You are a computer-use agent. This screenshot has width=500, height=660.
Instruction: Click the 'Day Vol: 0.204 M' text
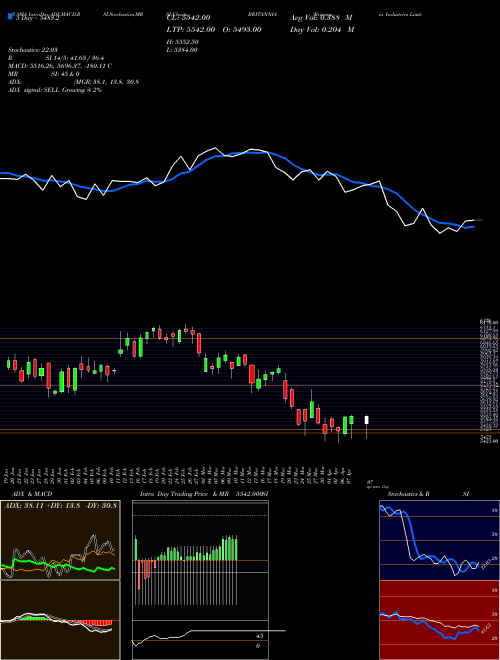(x=322, y=29)
